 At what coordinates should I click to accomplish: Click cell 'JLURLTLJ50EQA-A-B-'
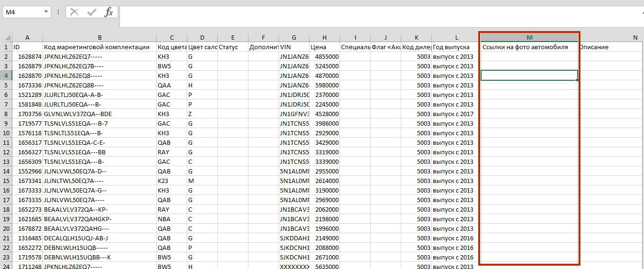(99, 95)
